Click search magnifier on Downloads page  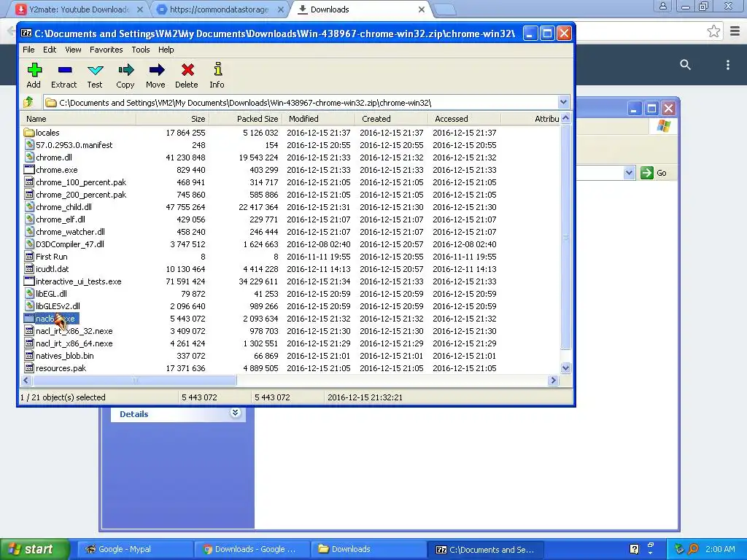(x=685, y=64)
